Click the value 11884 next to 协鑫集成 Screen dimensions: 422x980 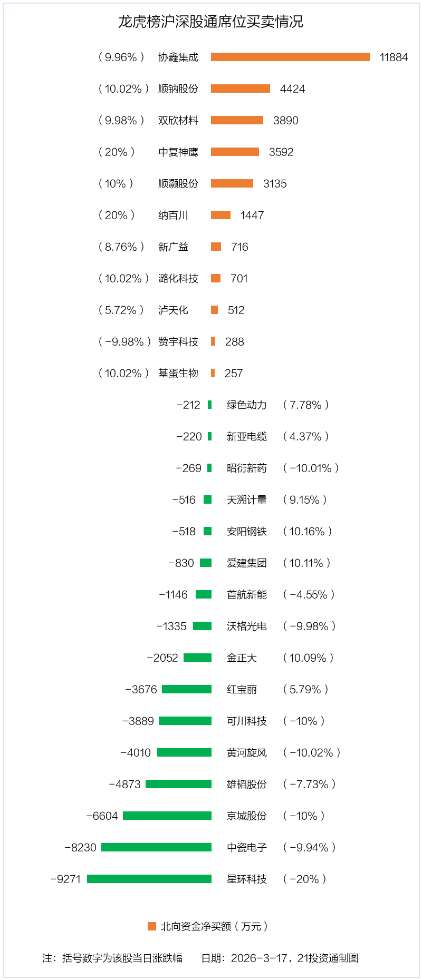pyautogui.click(x=394, y=57)
